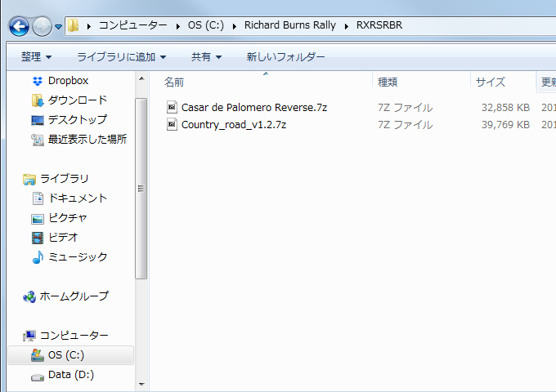The image size is (556, 392).
Task: Select コンピューター in the navigation pane
Action: [74, 336]
